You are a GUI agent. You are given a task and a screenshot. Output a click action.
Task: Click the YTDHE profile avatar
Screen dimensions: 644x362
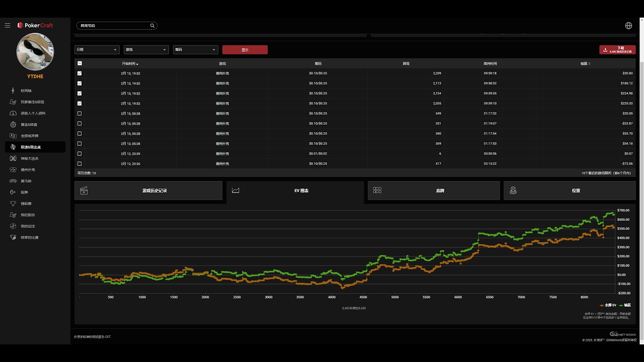35,52
